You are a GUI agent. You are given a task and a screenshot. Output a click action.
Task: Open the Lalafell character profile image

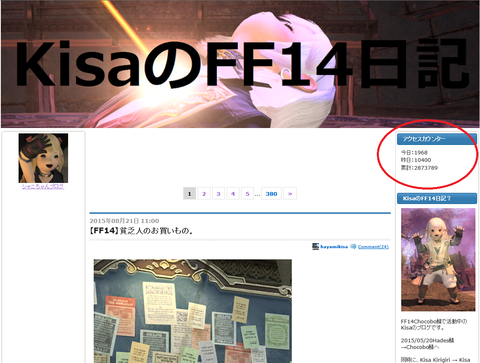pos(438,259)
